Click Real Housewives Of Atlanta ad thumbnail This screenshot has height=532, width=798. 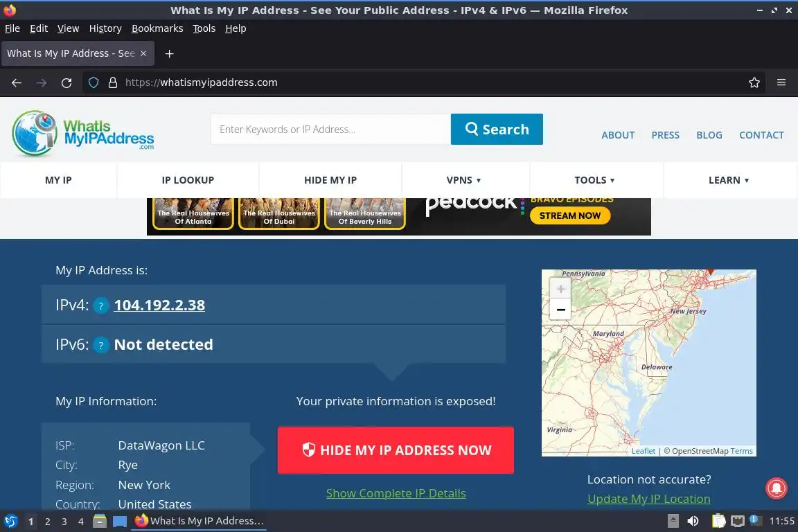tap(193, 215)
